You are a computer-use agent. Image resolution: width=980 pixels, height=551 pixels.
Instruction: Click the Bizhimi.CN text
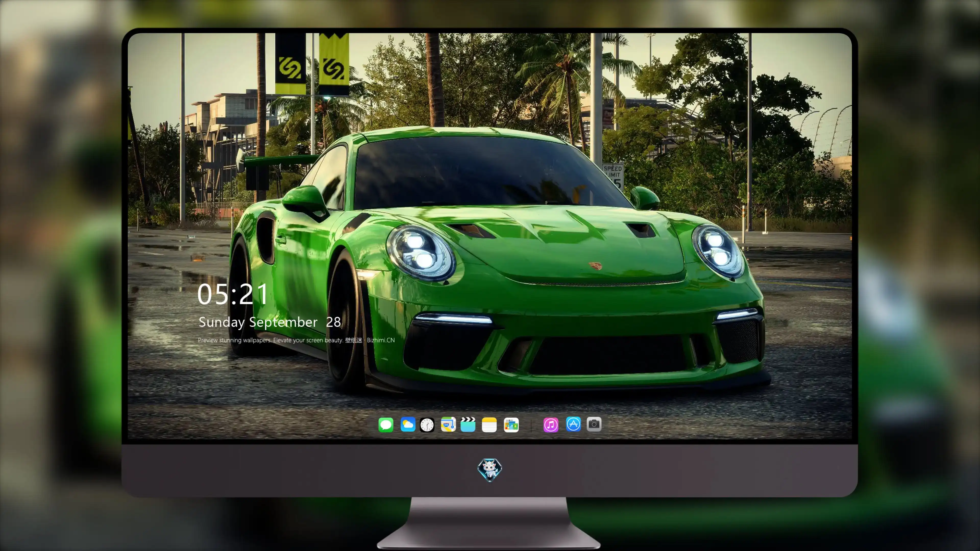(x=381, y=340)
